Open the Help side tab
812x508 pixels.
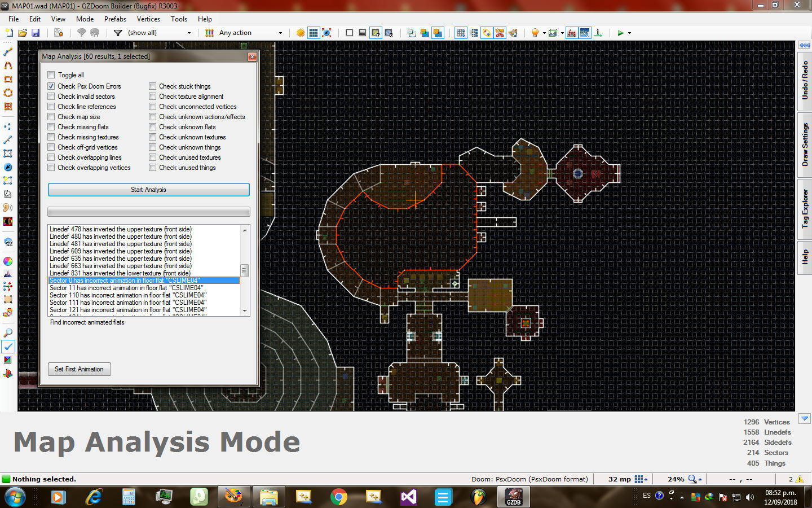tap(805, 257)
